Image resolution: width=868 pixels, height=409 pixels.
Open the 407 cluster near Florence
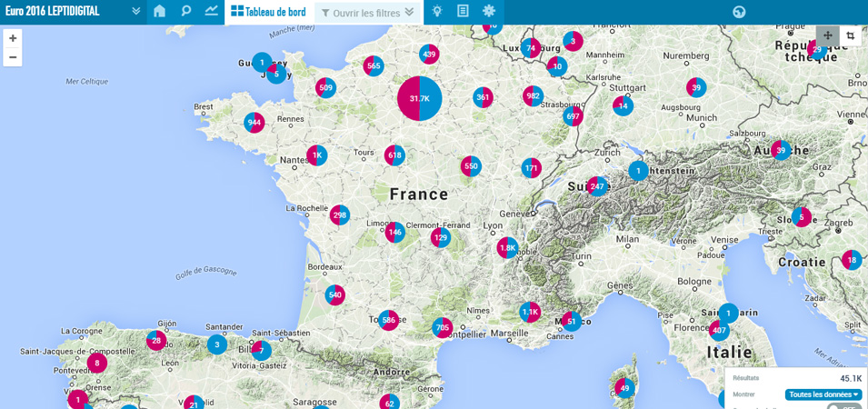(719, 331)
